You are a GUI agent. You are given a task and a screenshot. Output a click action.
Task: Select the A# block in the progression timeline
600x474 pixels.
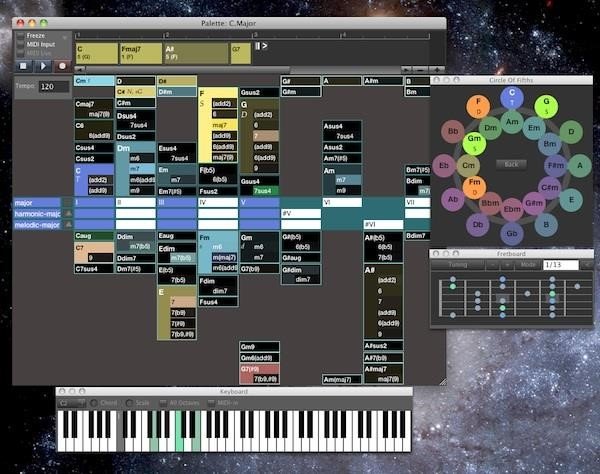point(196,53)
